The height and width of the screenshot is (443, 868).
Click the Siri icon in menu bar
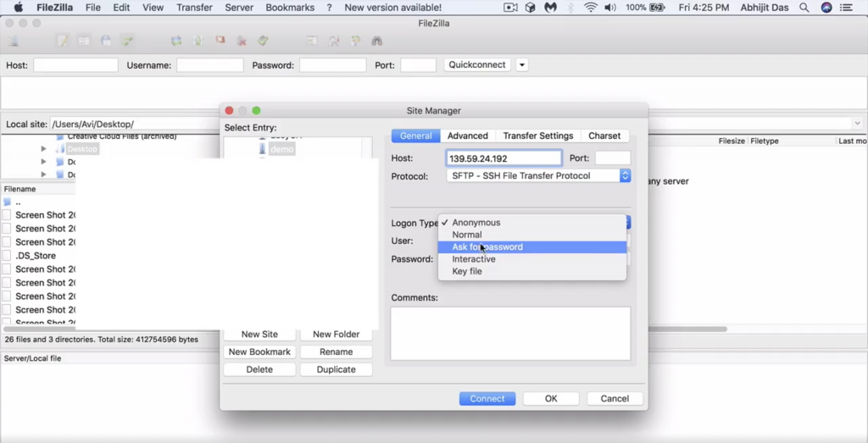pyautogui.click(x=826, y=8)
